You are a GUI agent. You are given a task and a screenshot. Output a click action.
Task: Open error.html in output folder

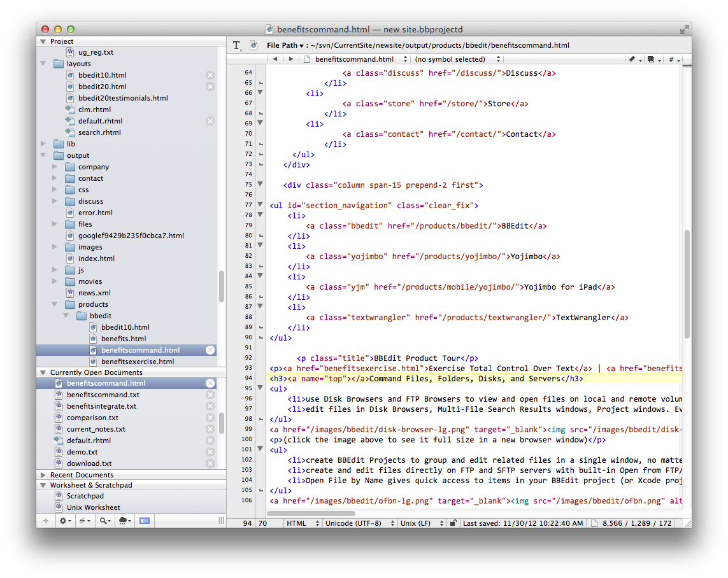click(x=95, y=213)
